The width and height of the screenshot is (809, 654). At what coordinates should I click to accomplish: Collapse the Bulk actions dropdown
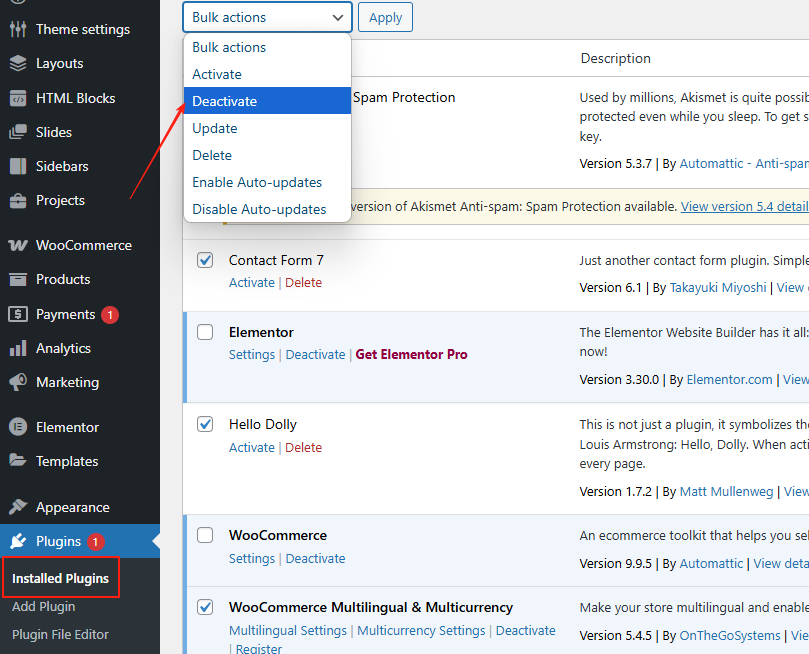tap(267, 17)
